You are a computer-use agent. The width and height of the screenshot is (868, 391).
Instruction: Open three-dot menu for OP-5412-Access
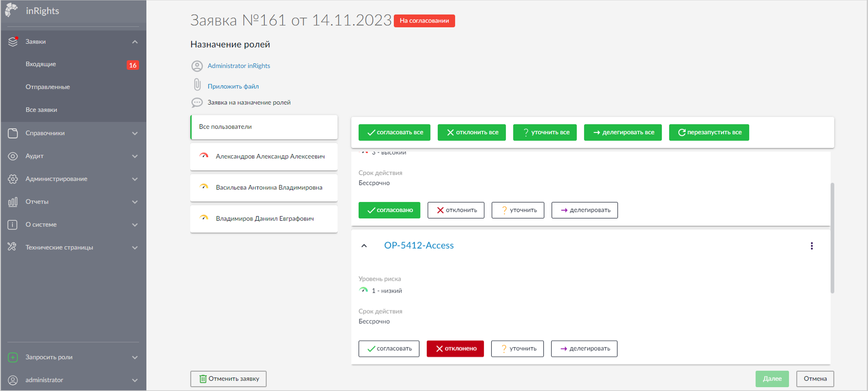pyautogui.click(x=811, y=246)
